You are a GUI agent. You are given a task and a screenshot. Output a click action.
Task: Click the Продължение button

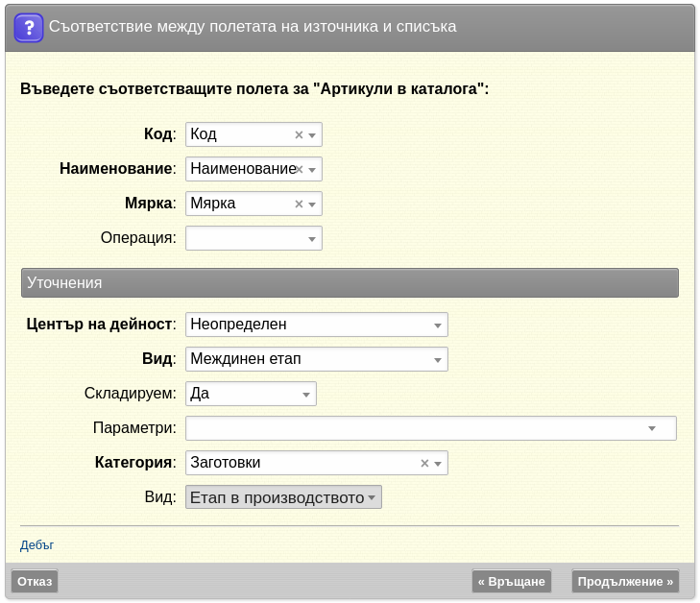point(625,581)
